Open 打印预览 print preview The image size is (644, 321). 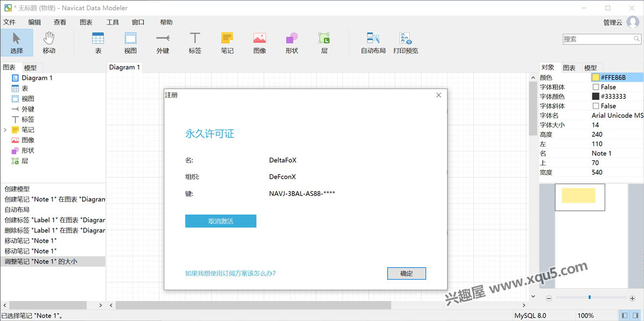click(405, 42)
